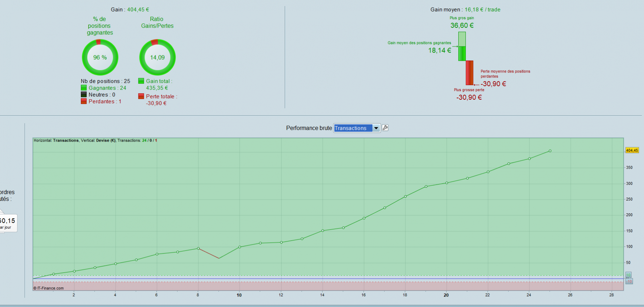Viewport: 644px width, 307px height.
Task: Click the Plus gros gain 36,60 € value
Action: pyautogui.click(x=462, y=25)
